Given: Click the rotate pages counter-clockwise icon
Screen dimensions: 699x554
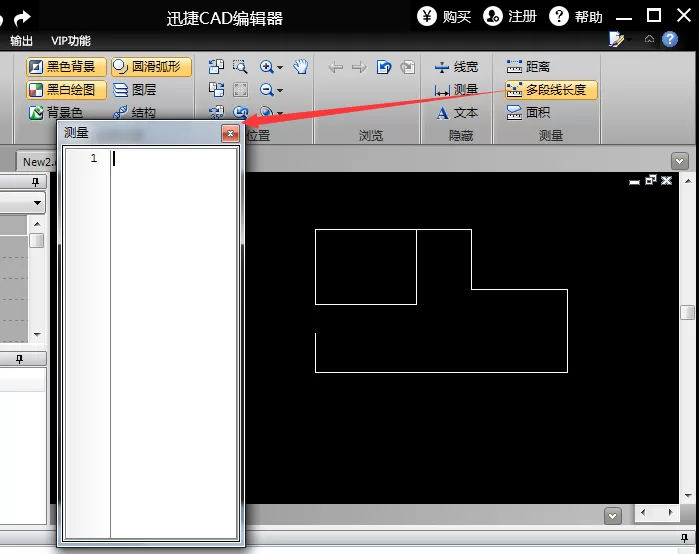Looking at the screenshot, I should pyautogui.click(x=216, y=67).
